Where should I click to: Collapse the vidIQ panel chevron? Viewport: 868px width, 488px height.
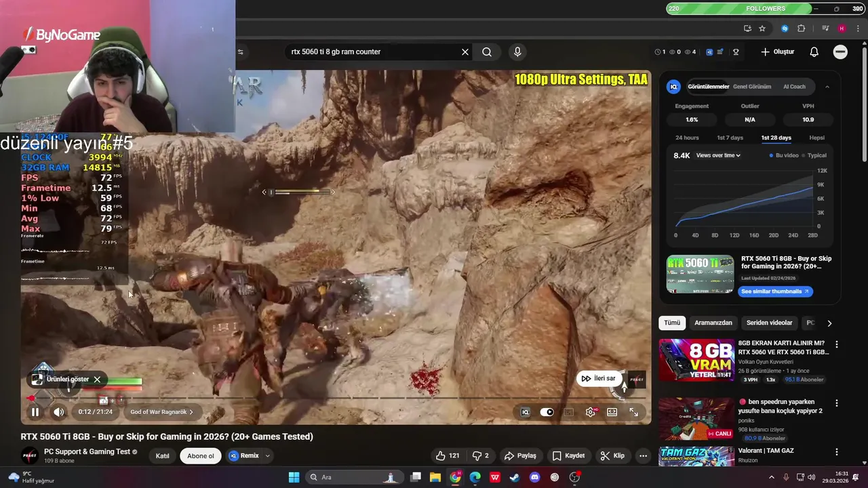click(x=827, y=87)
